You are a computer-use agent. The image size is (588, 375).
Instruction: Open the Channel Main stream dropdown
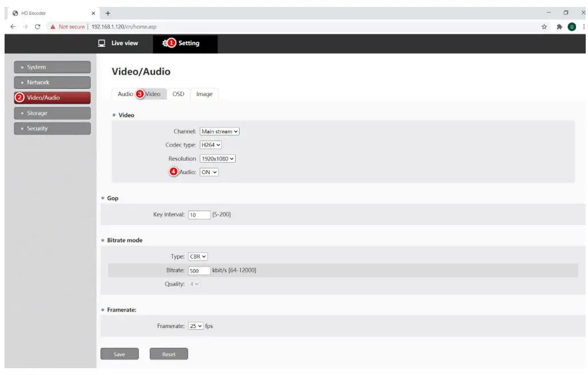[220, 131]
